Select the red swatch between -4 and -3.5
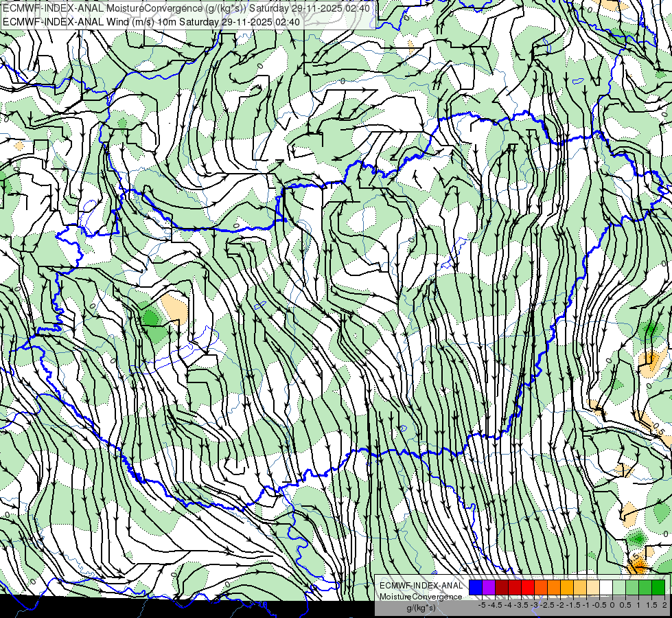 (x=515, y=588)
